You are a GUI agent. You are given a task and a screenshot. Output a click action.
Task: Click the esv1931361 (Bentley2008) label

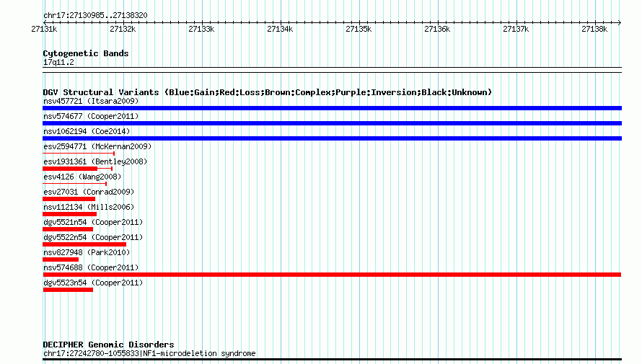[95, 161]
